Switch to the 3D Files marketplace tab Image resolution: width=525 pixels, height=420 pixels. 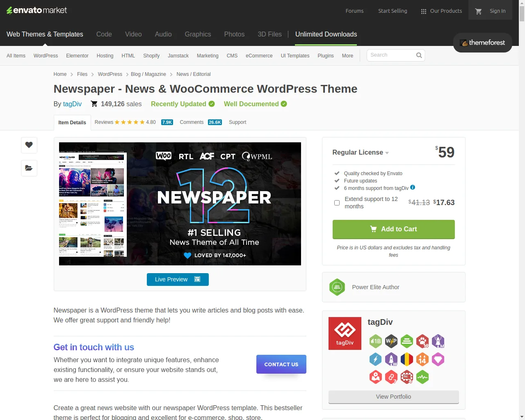pos(269,34)
